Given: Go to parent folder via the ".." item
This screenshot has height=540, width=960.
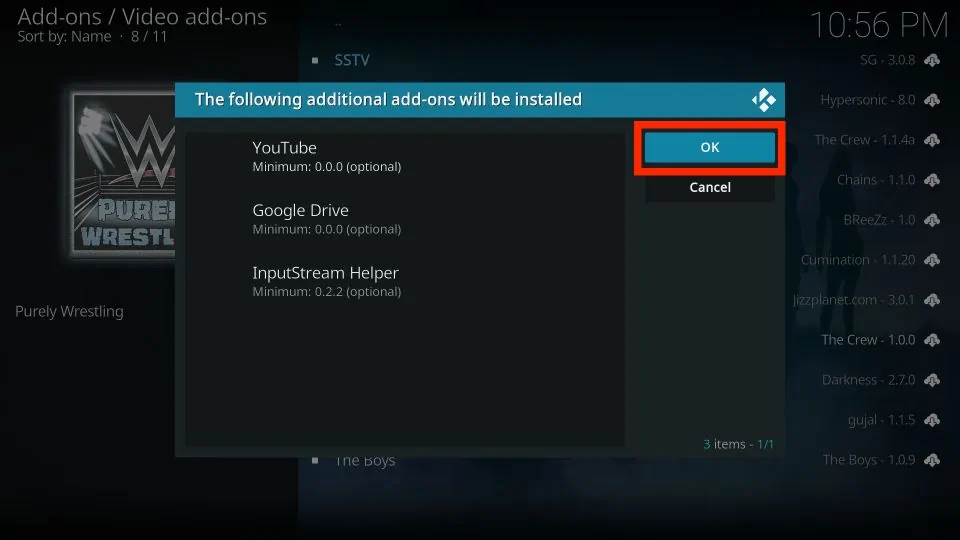Looking at the screenshot, I should click(338, 22).
